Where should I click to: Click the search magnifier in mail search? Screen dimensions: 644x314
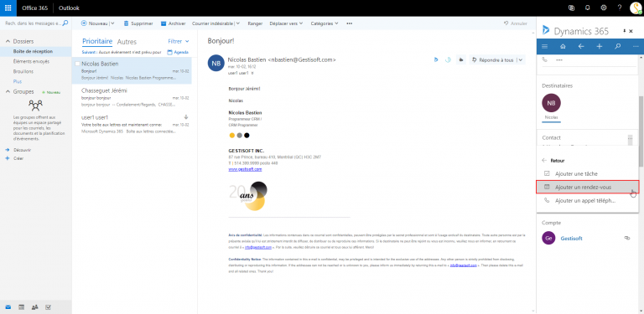pyautogui.click(x=65, y=23)
